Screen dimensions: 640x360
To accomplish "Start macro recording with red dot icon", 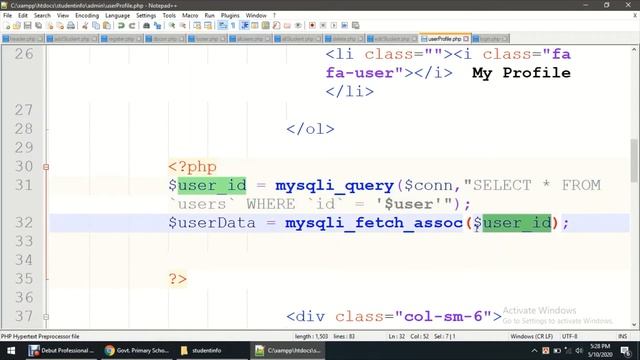I will pyautogui.click(x=312, y=26).
